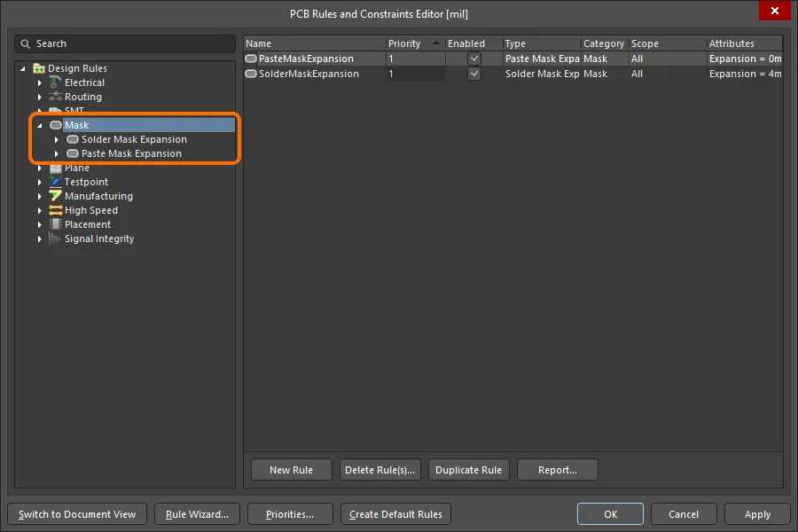Select Paste Mask Expansion in tree
This screenshot has height=532, width=798.
click(131, 153)
